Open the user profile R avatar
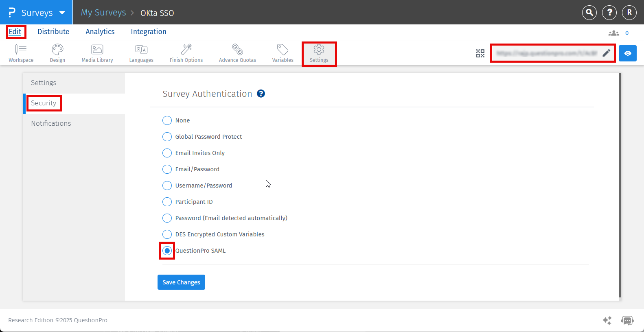This screenshot has height=332, width=644. [629, 13]
